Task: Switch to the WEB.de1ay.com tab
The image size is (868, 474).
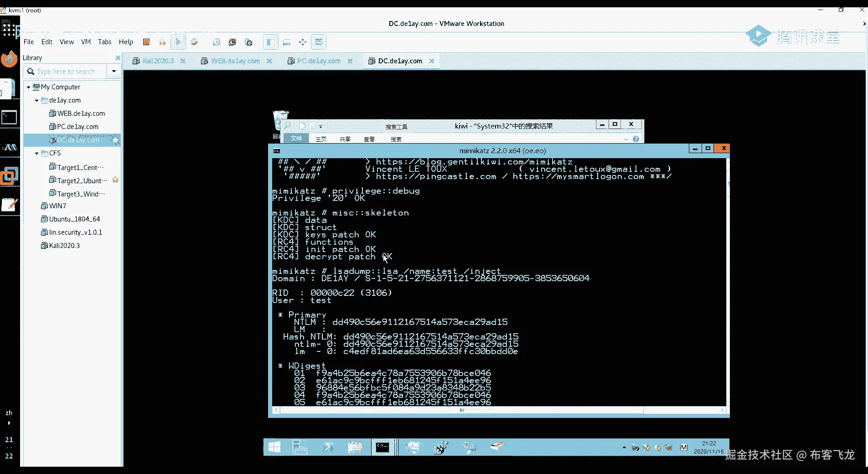Action: pyautogui.click(x=231, y=61)
